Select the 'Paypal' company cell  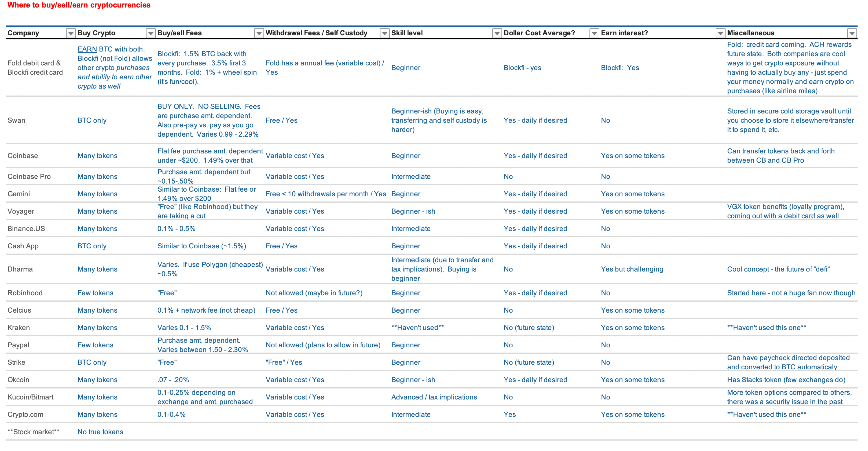click(18, 345)
